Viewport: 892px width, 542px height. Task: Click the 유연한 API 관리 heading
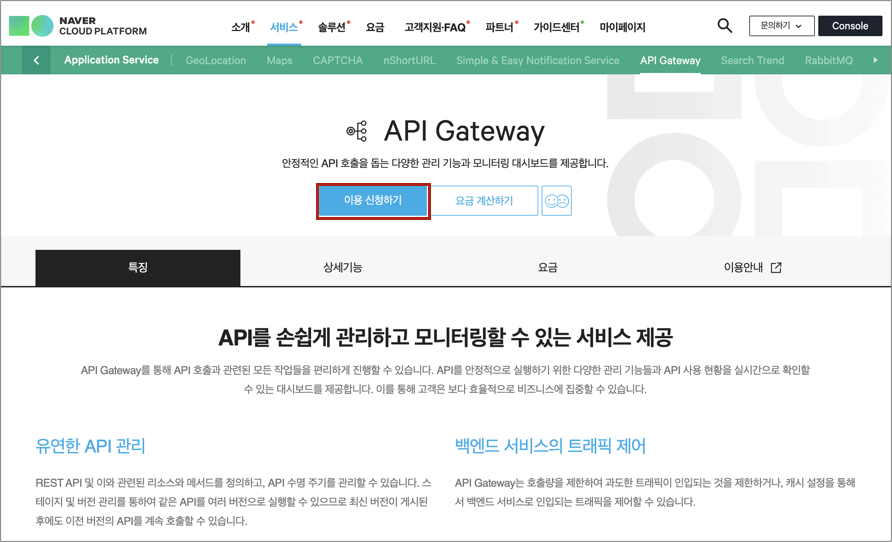[x=90, y=446]
